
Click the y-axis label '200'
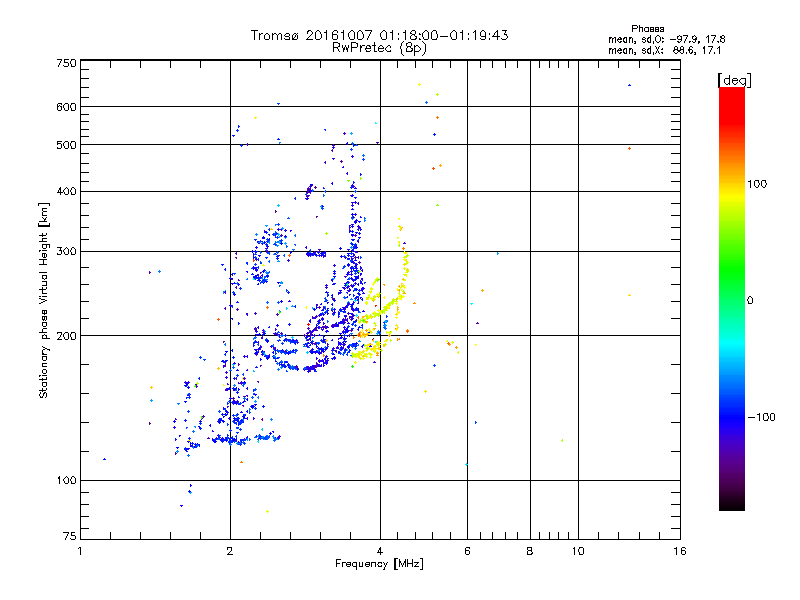pyautogui.click(x=66, y=336)
